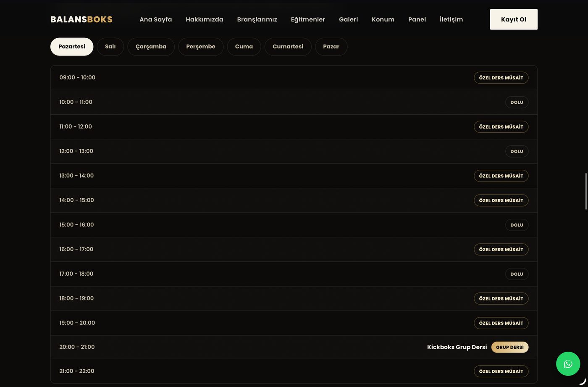Click the Kayıt Ol button
This screenshot has height=387, width=588.
click(x=514, y=19)
